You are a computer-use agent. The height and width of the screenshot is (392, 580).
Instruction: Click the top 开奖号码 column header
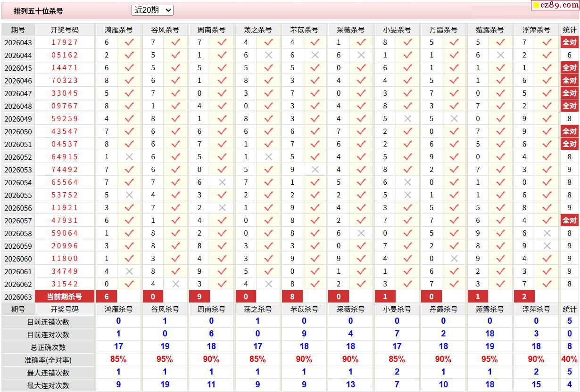tap(65, 30)
